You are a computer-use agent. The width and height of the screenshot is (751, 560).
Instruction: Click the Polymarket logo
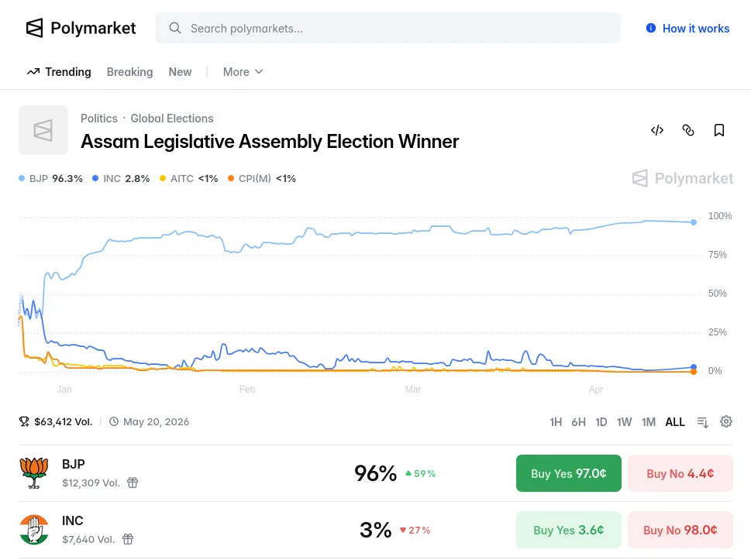(x=81, y=29)
